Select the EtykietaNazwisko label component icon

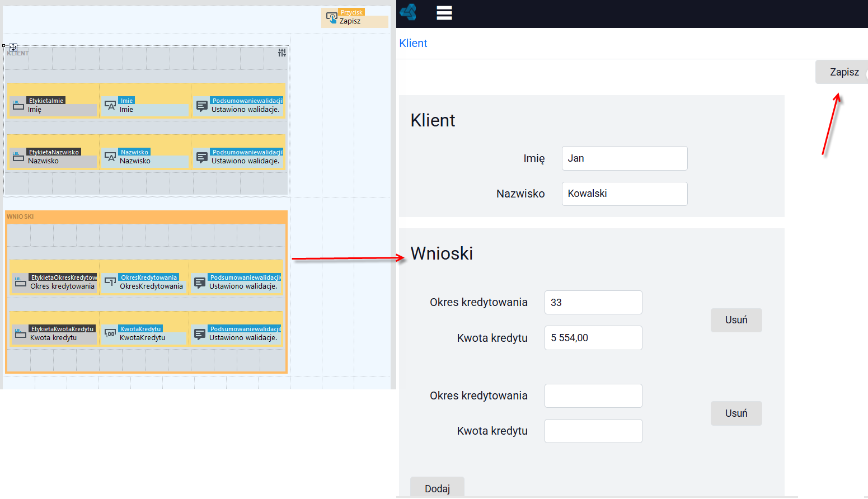[18, 157]
